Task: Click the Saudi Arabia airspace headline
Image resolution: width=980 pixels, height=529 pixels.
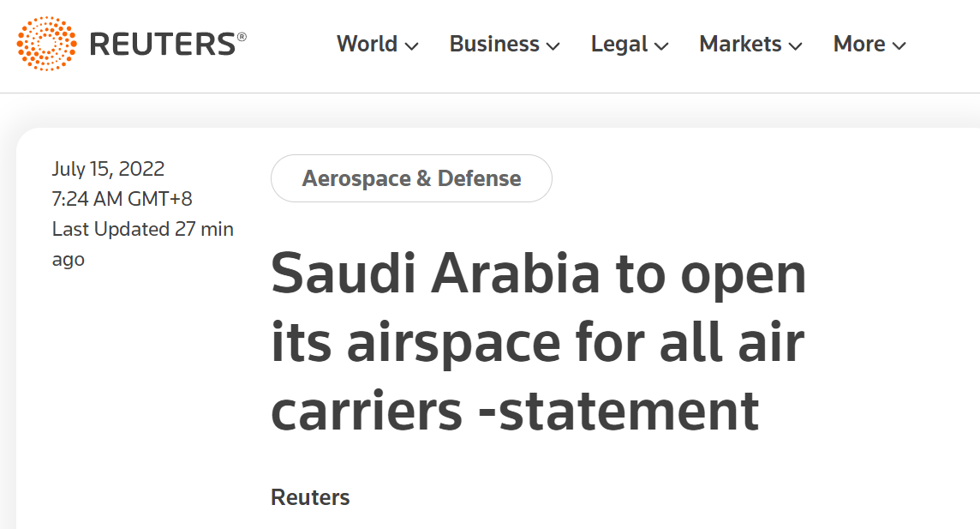Action: pyautogui.click(x=538, y=343)
